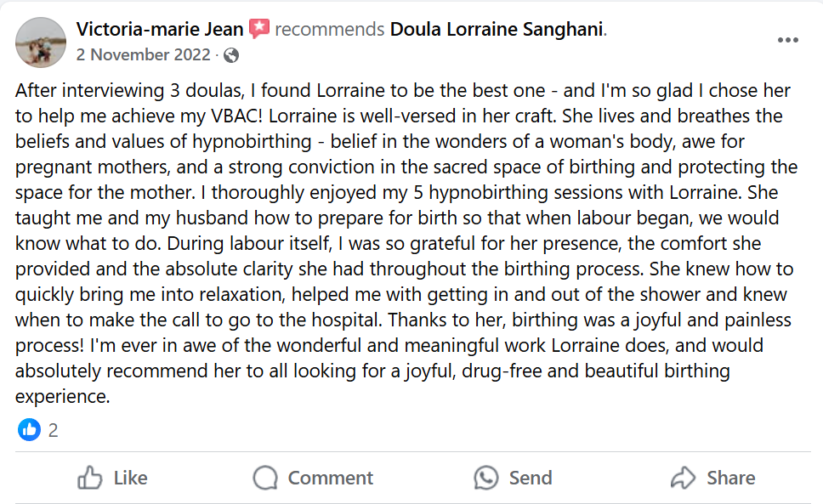The width and height of the screenshot is (823, 504).
Task: Click the arrow icon beside Share
Action: [x=684, y=478]
